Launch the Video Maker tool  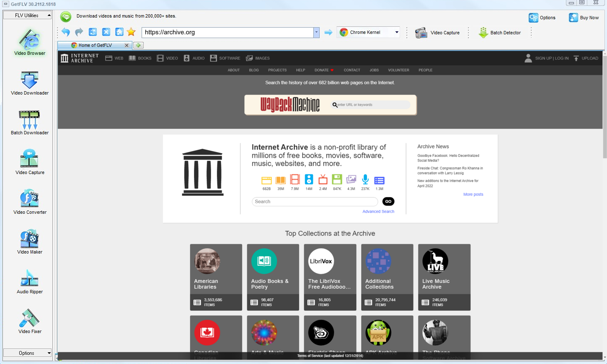30,242
